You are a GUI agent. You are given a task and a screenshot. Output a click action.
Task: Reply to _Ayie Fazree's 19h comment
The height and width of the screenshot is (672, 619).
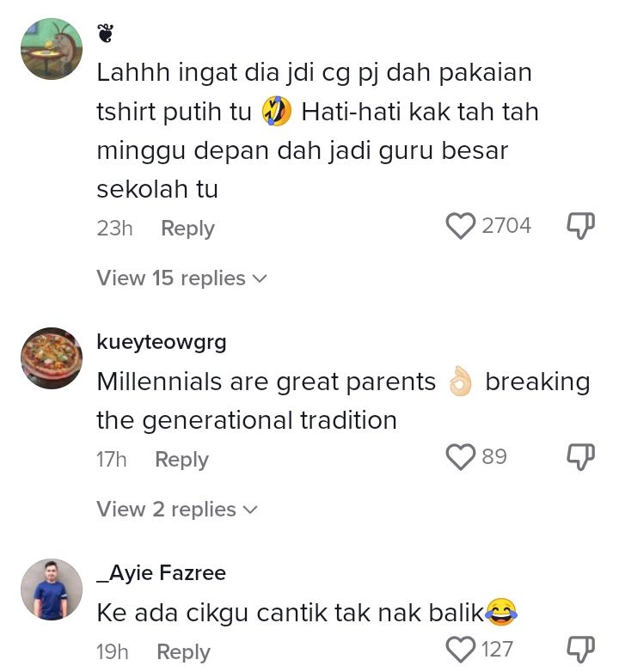coord(183,652)
